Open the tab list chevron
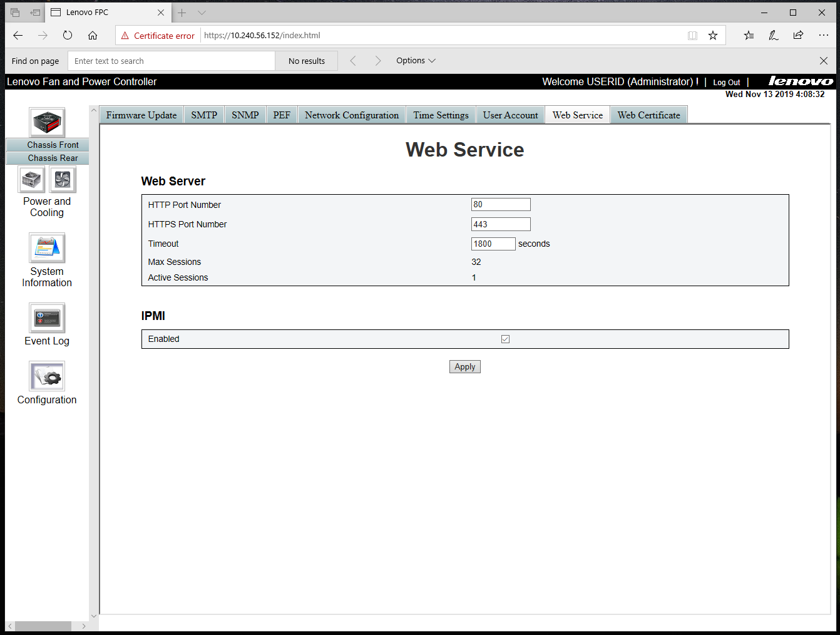 [x=202, y=13]
